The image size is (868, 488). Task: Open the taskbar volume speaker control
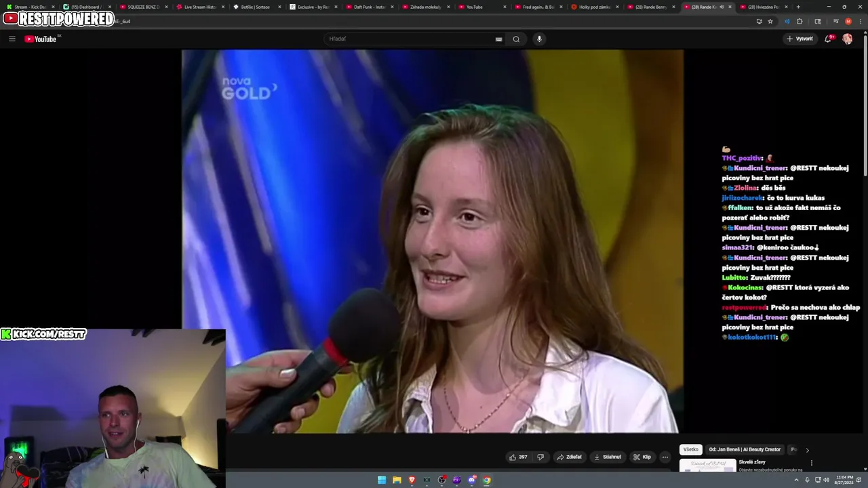(826, 480)
